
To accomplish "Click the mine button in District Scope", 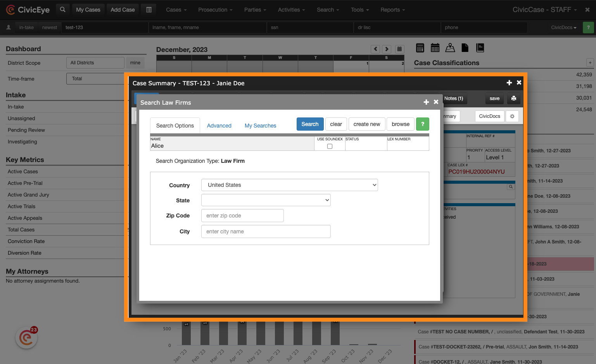I will 135,63.
